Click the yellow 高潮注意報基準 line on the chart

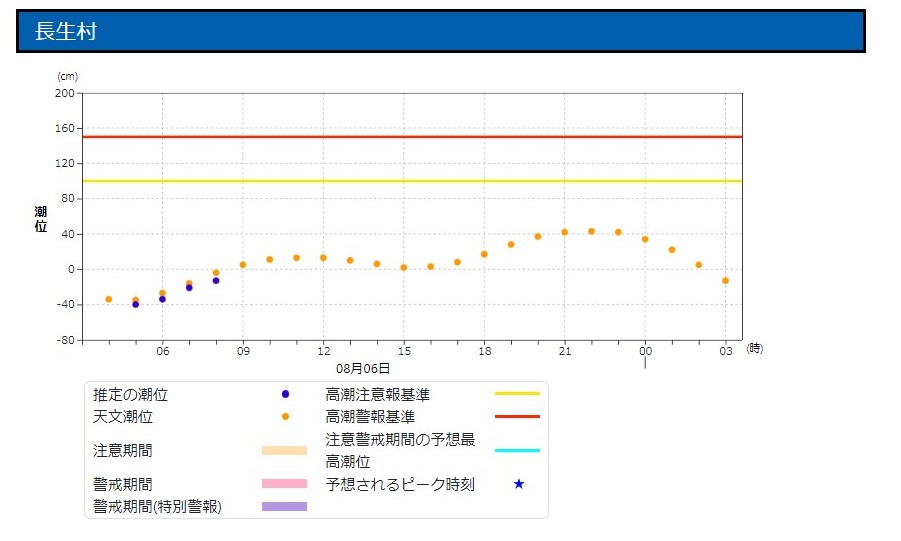click(413, 181)
